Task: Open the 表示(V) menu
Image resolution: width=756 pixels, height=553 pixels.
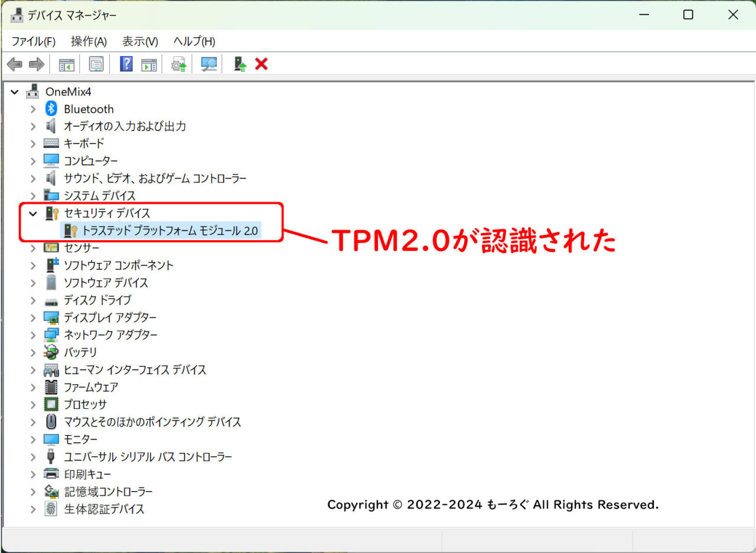Action: [x=140, y=41]
